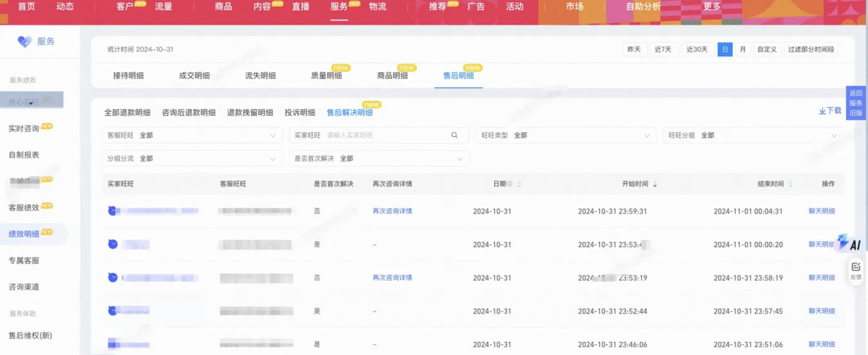Open 聊天明细 for 23:53:19 row
This screenshot has width=868, height=355.
coord(822,278)
